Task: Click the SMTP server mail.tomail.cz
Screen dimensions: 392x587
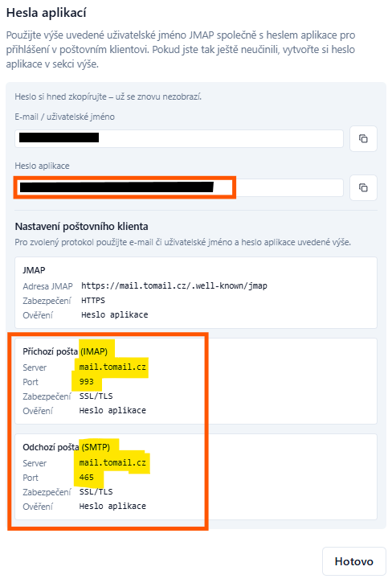Action: click(112, 462)
